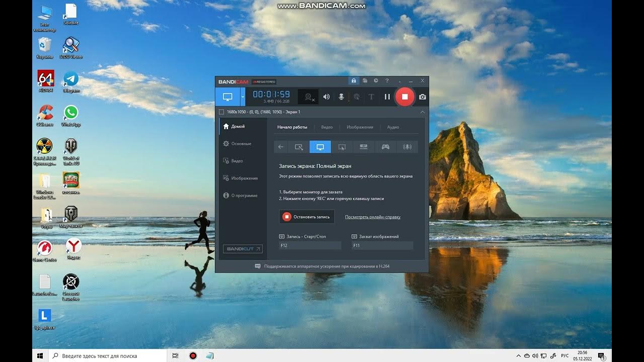Select the Начало работы tab

(x=292, y=127)
